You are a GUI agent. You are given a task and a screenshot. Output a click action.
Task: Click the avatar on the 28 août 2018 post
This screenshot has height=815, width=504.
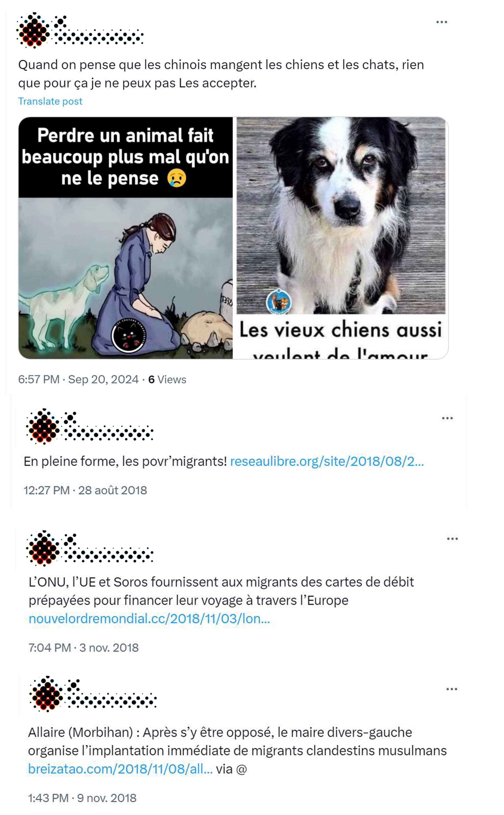[43, 426]
